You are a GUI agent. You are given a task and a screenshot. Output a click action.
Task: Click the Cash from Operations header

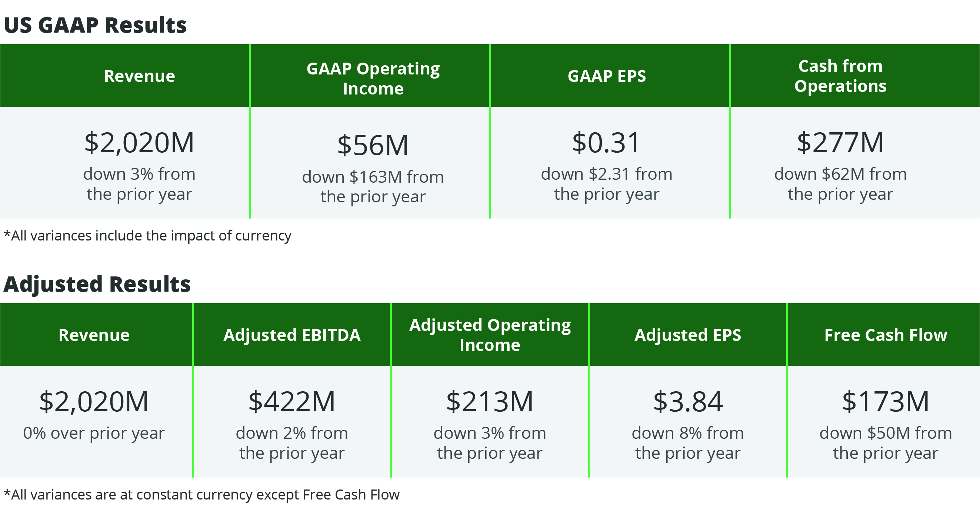coord(840,76)
